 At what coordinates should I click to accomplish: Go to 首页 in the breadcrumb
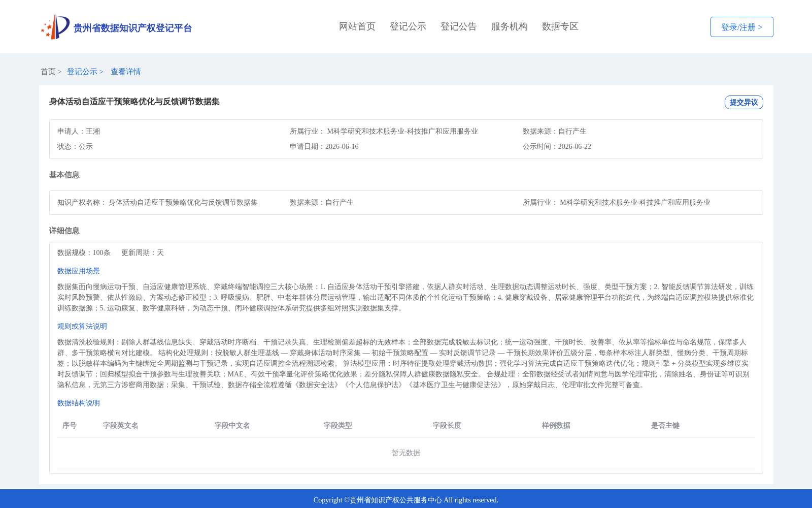point(48,72)
